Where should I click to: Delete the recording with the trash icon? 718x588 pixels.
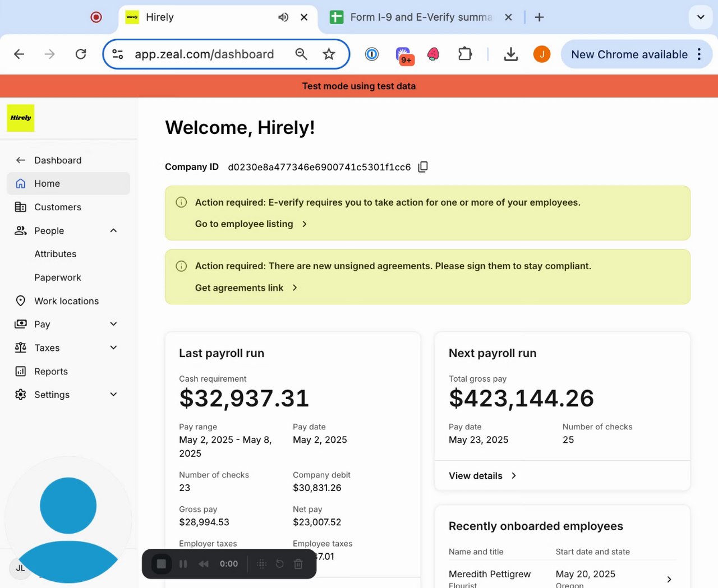pyautogui.click(x=298, y=564)
